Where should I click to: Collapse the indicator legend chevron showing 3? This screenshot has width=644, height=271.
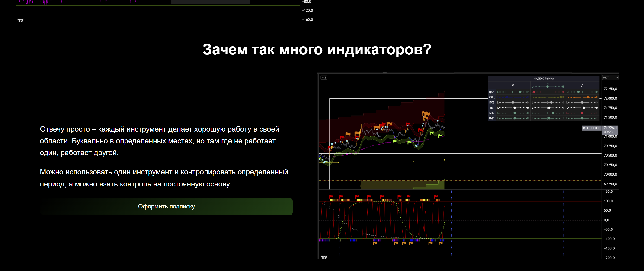(324, 77)
